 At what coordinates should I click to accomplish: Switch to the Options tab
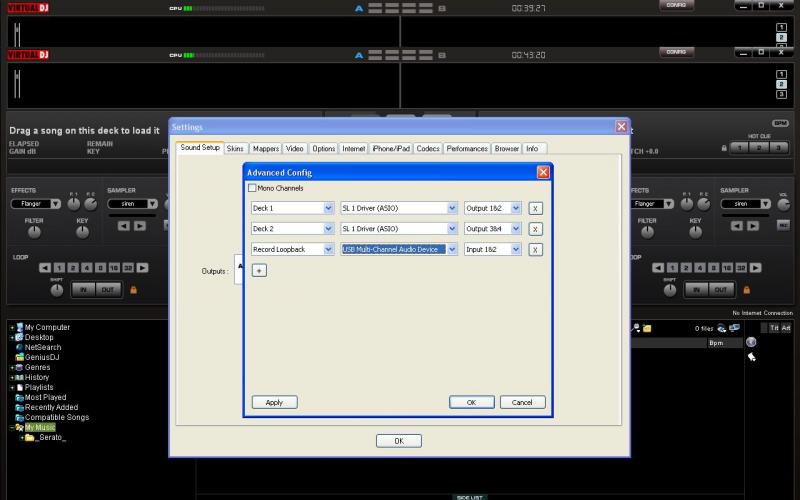[x=323, y=148]
